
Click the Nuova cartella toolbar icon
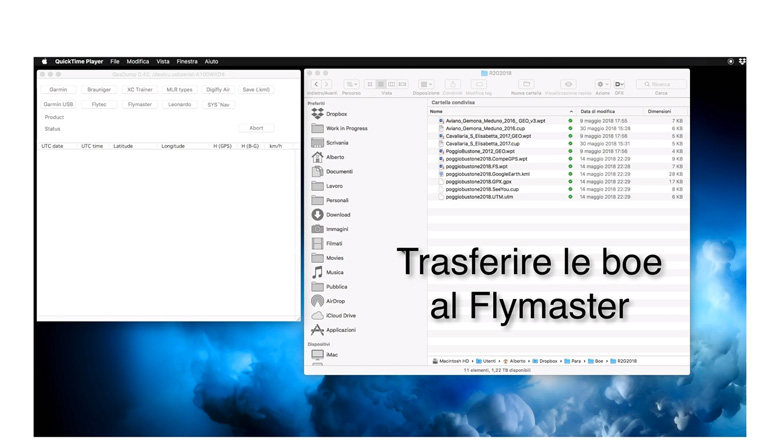[526, 85]
